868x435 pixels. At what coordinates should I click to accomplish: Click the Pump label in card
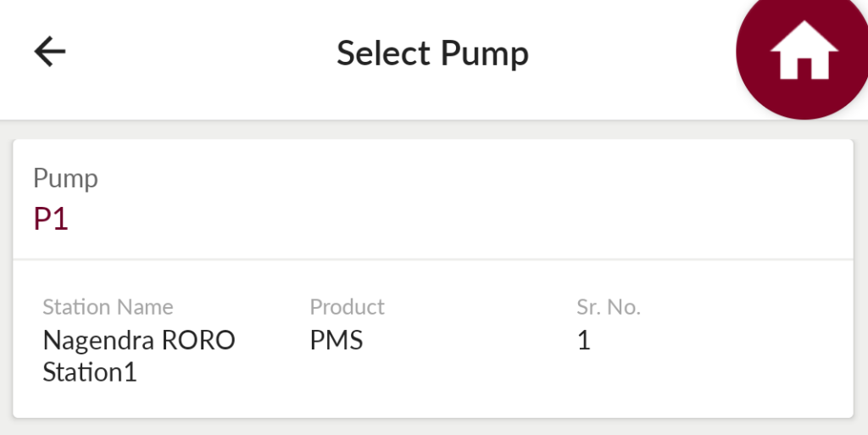(x=65, y=179)
